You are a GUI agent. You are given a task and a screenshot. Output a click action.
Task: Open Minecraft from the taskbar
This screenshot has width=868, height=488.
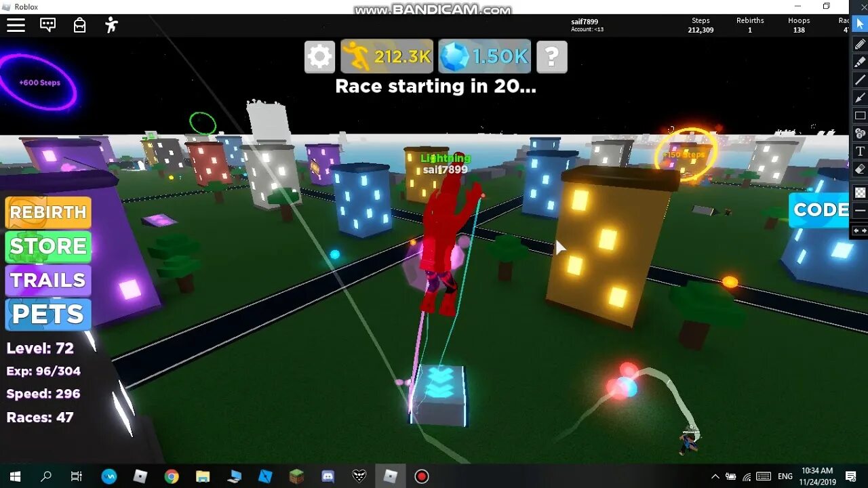pyautogui.click(x=296, y=476)
